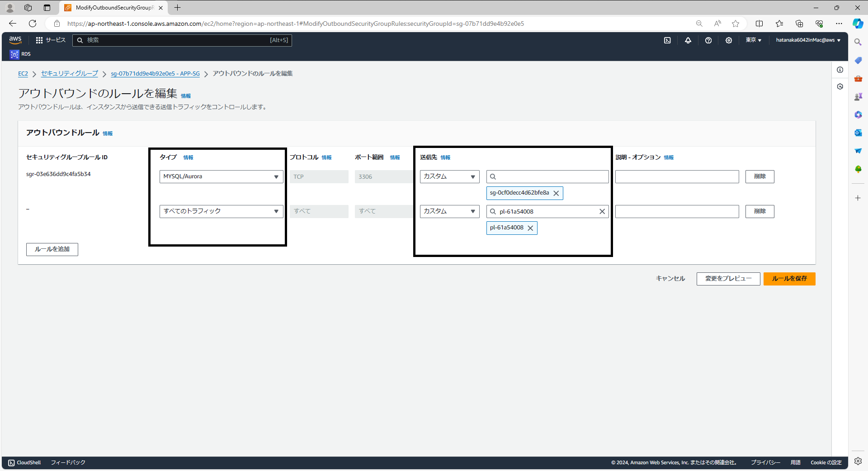Image resolution: width=868 pixels, height=471 pixels.
Task: Open the Edge Copilot sidebar icon
Action: (x=858, y=24)
